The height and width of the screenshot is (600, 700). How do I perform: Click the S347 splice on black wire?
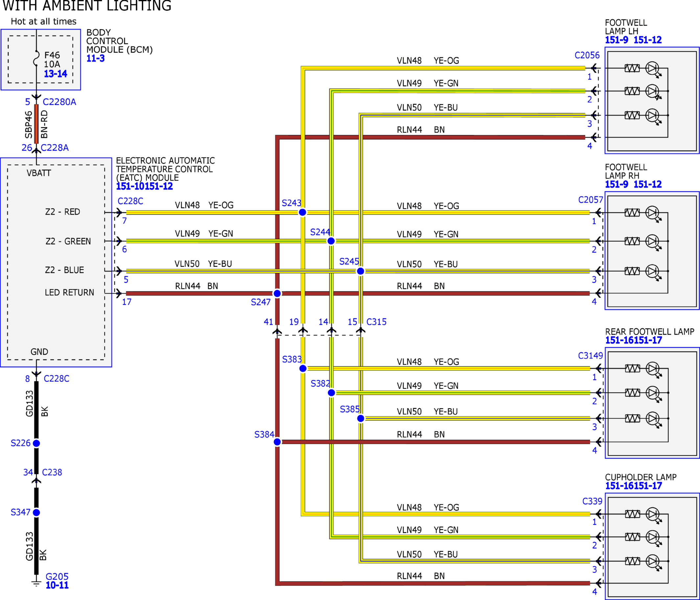click(36, 513)
